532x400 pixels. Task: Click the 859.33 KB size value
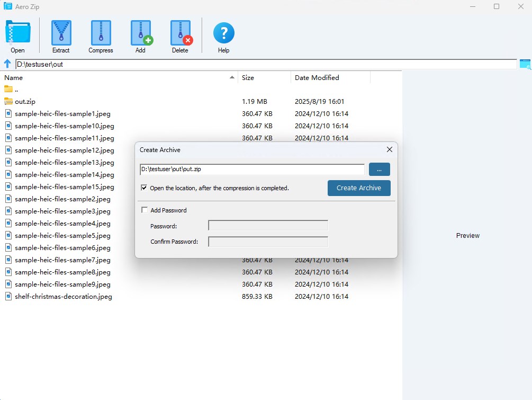click(257, 297)
